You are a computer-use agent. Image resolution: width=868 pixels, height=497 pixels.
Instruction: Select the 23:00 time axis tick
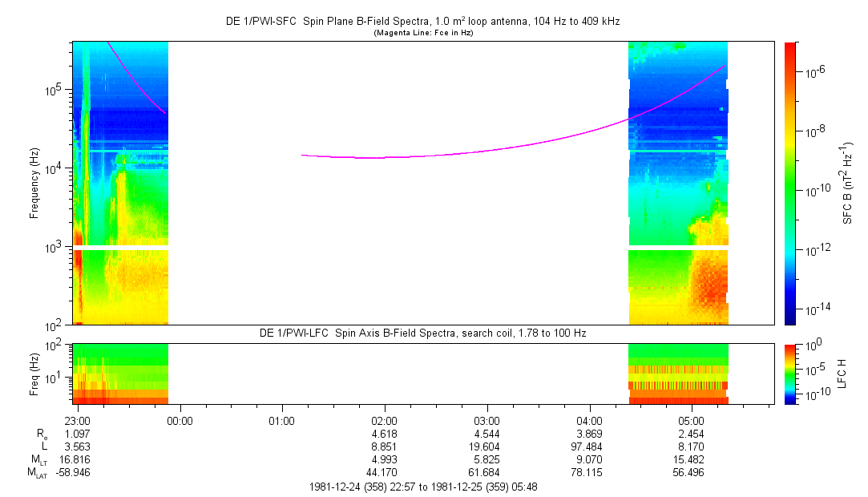pos(77,420)
